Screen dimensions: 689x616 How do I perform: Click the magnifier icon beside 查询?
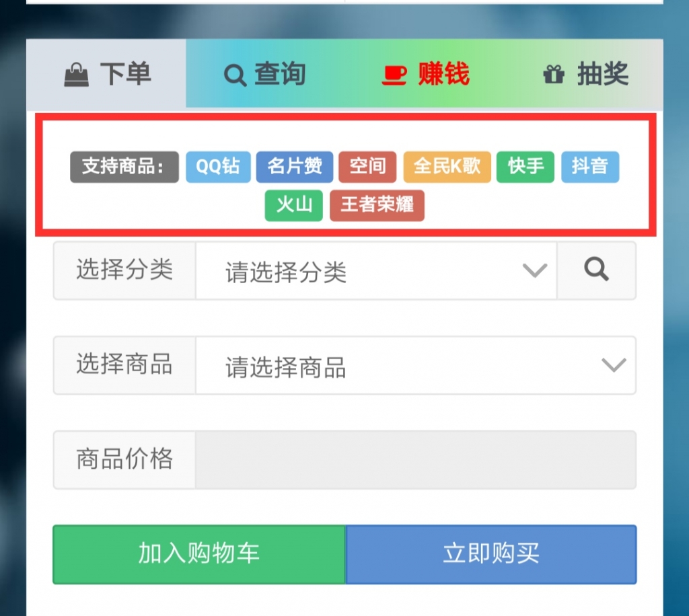tap(235, 75)
